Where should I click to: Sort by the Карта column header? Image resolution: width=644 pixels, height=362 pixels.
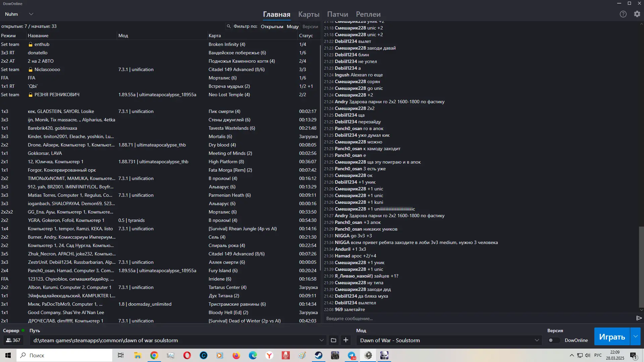pyautogui.click(x=215, y=36)
